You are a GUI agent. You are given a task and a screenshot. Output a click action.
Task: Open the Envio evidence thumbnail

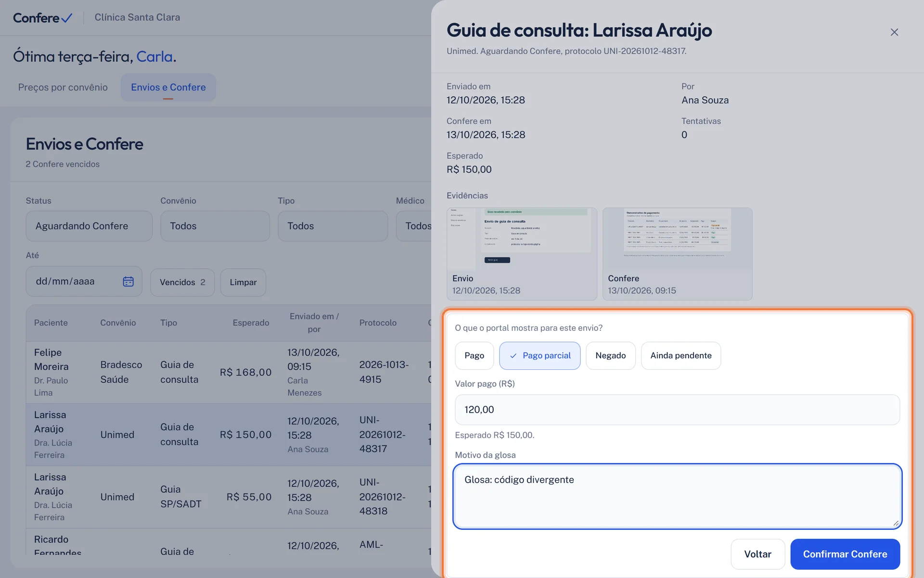click(x=522, y=254)
